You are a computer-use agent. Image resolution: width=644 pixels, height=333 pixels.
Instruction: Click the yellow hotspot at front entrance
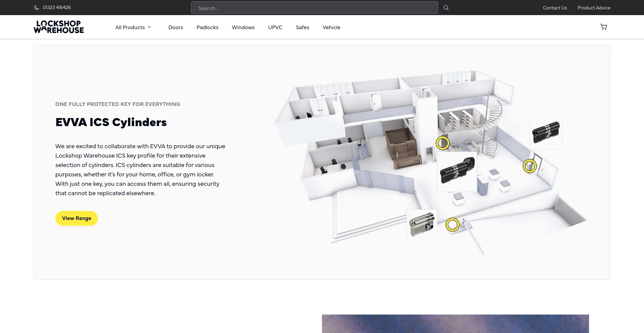click(452, 225)
